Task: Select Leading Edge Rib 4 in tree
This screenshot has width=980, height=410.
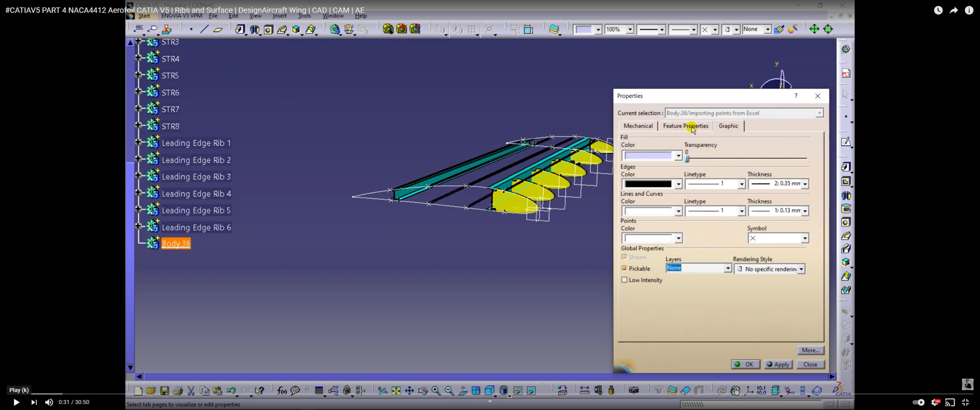Action: click(x=196, y=193)
